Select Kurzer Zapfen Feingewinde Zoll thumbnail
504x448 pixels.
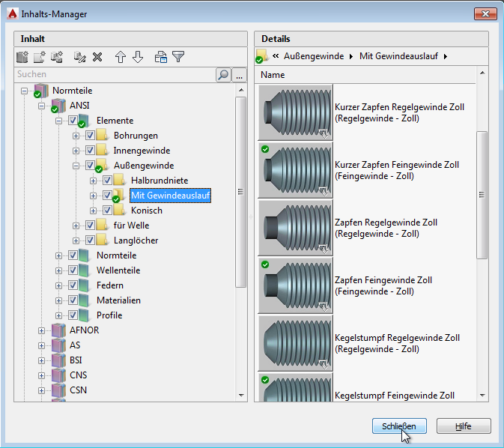pos(295,170)
